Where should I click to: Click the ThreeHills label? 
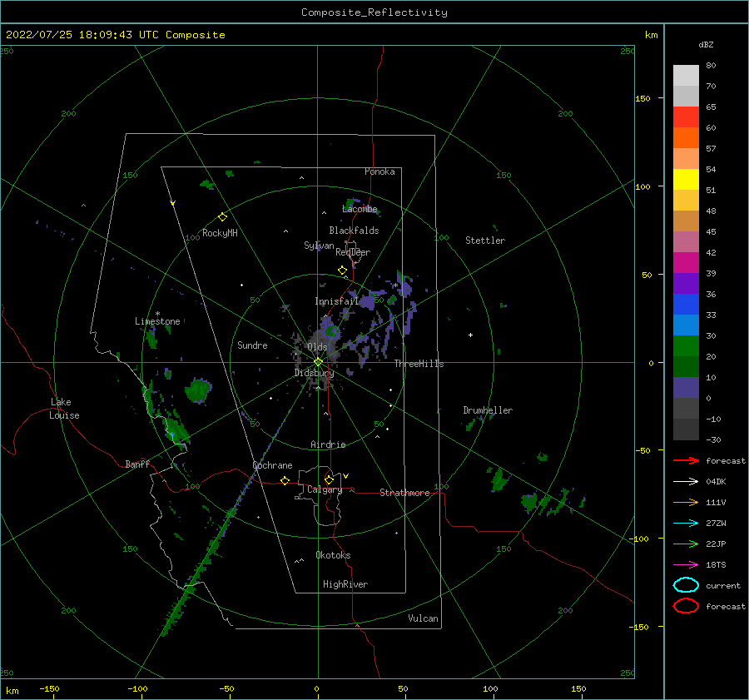click(419, 364)
